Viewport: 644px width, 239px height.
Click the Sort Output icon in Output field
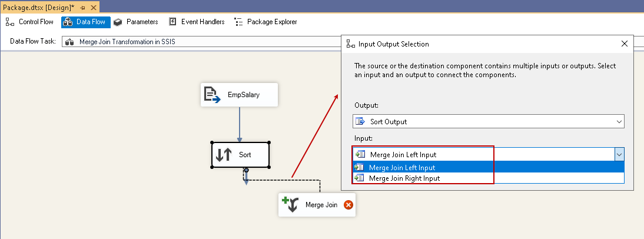[360, 122]
